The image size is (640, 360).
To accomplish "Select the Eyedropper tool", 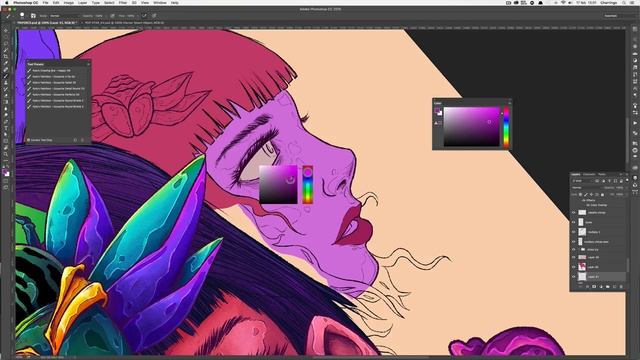I will click(x=6, y=62).
